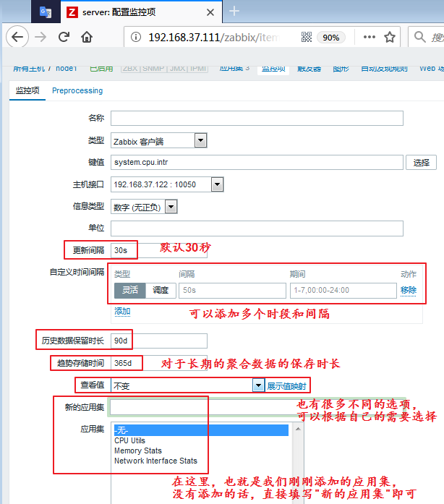Open a new tab with the plus icon

234,11
